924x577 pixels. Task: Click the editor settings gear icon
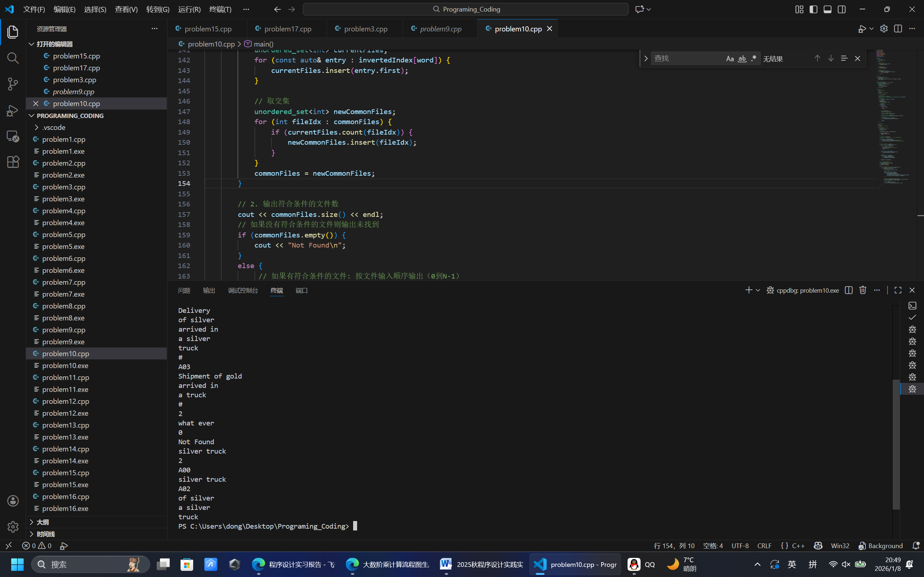[884, 29]
